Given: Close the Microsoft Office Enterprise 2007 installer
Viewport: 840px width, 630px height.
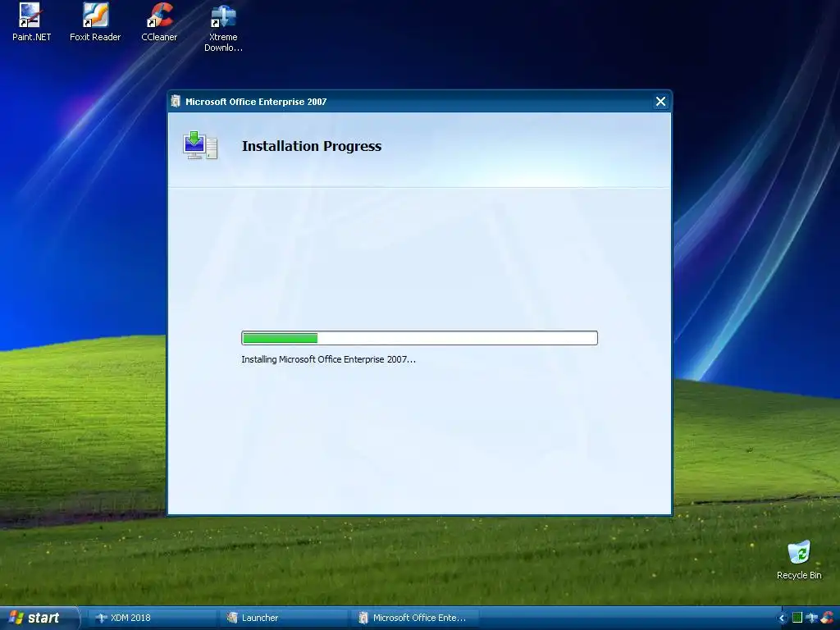Looking at the screenshot, I should coord(660,102).
